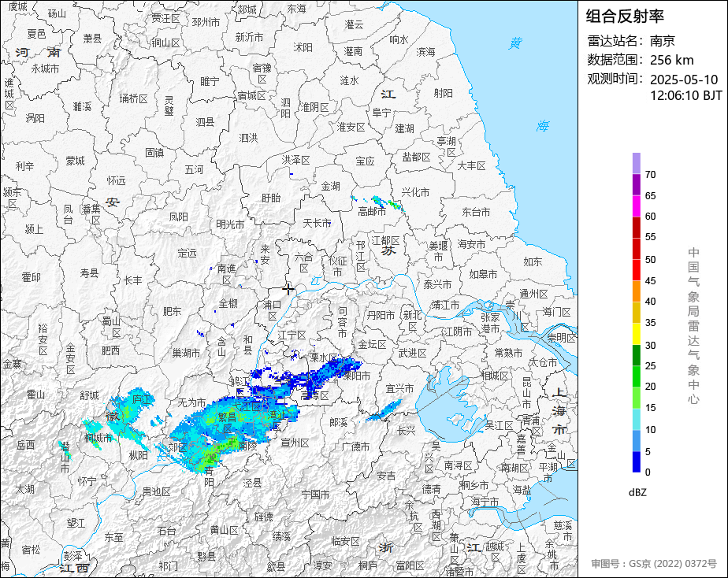Click the time stamp 12:06:10 BJT

coord(685,95)
